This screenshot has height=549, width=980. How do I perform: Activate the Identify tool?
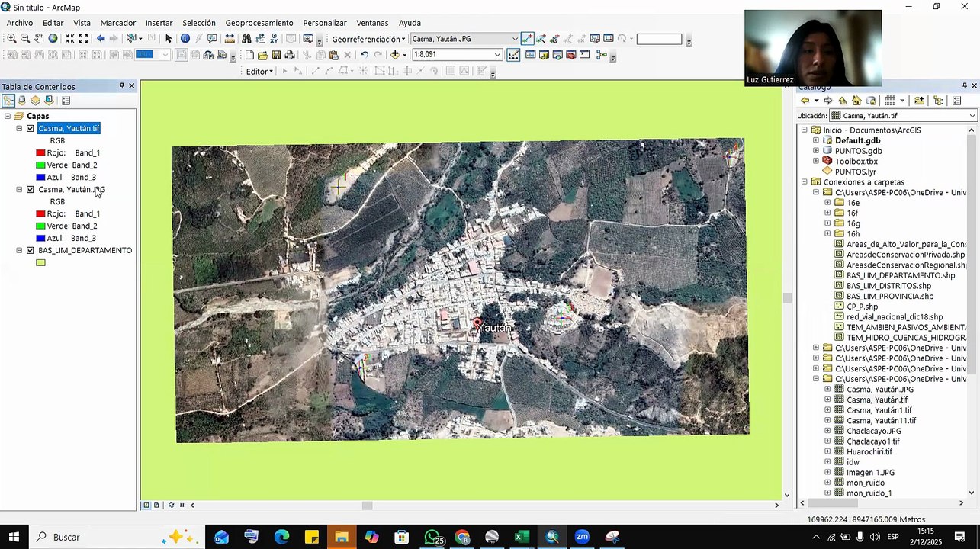coord(185,38)
